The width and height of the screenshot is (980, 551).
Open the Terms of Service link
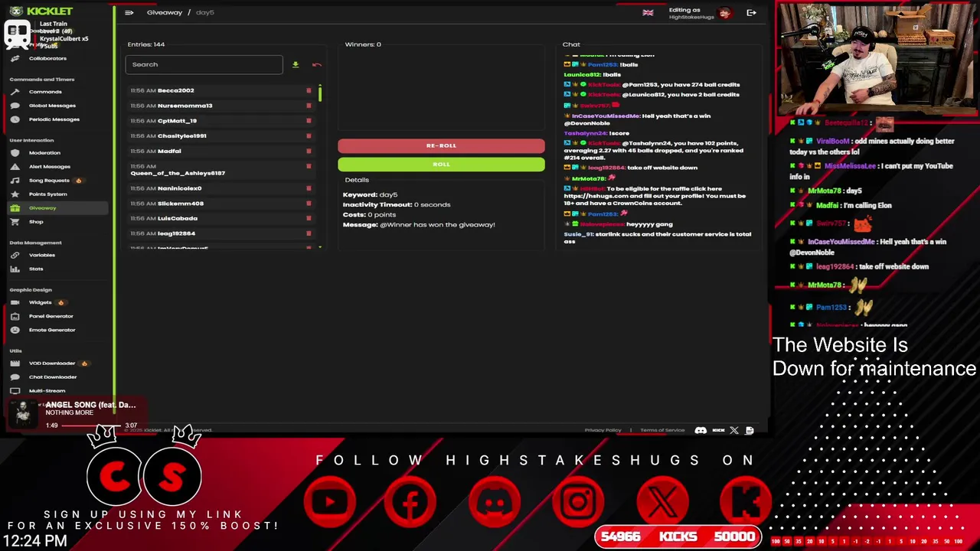tap(662, 430)
